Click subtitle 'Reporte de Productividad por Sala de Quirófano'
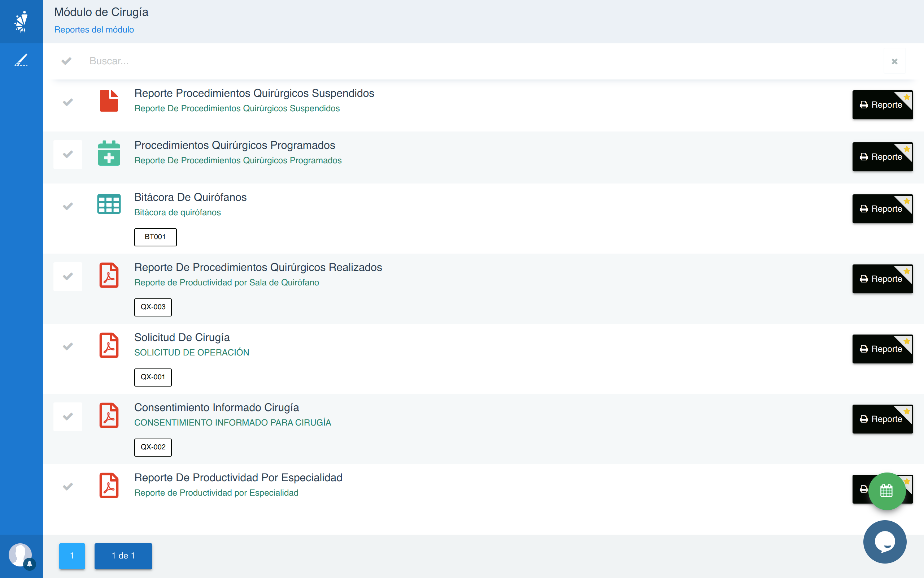The width and height of the screenshot is (924, 578). pyautogui.click(x=227, y=282)
